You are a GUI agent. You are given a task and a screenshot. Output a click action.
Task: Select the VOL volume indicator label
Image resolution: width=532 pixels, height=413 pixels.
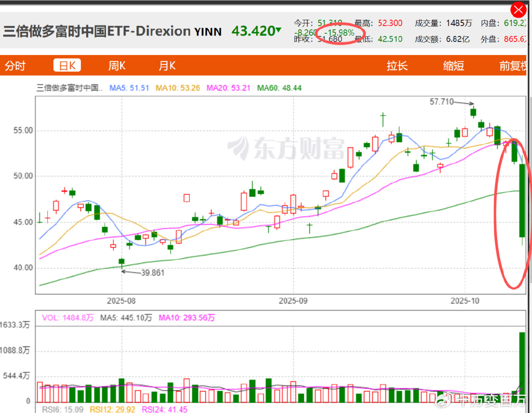coord(67,318)
